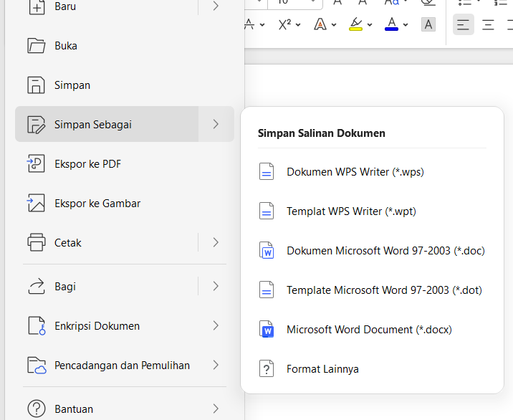Screen dimensions: 513x420
Task: Apply the yellow highlight color
Action: [x=356, y=24]
